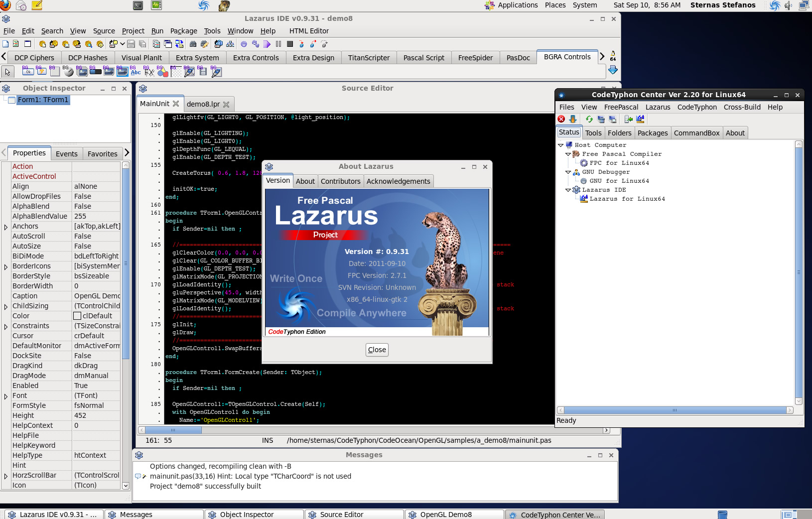
Task: Expand the ChildSizing property
Action: click(x=5, y=306)
